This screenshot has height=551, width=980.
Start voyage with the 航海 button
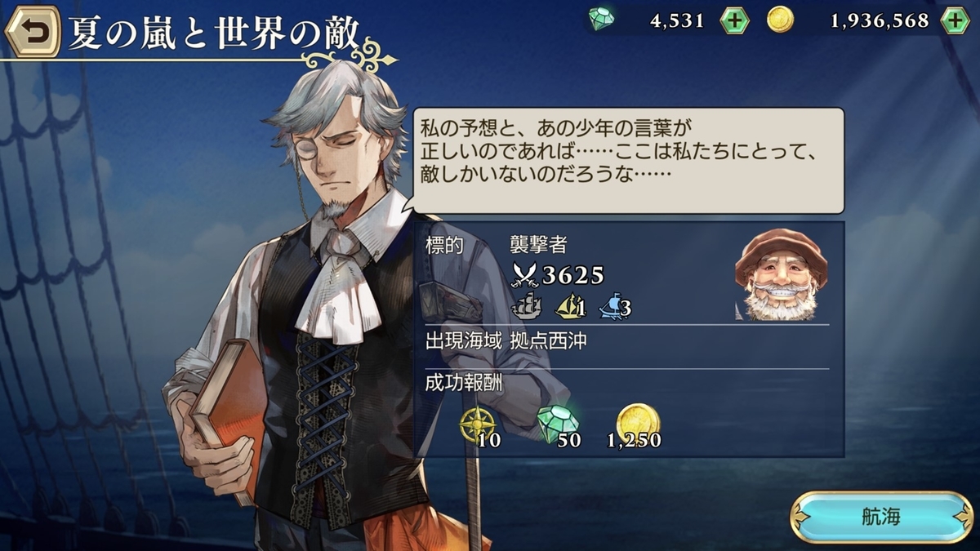[880, 517]
